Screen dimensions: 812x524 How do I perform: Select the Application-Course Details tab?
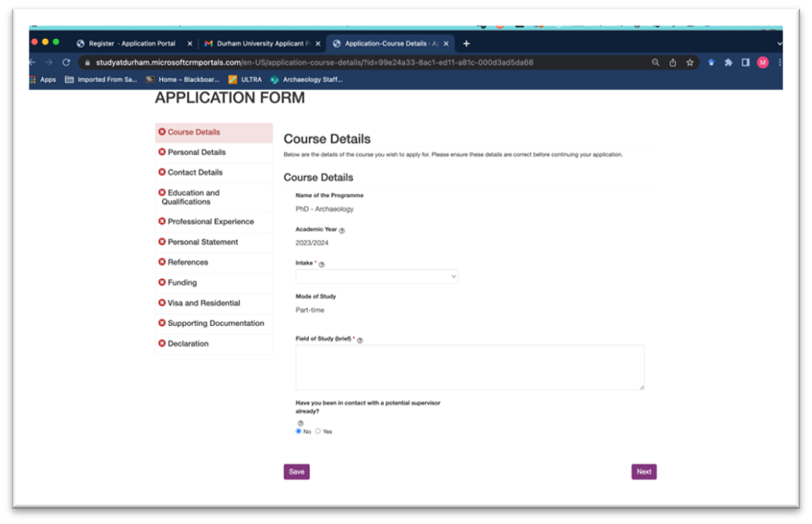click(389, 44)
